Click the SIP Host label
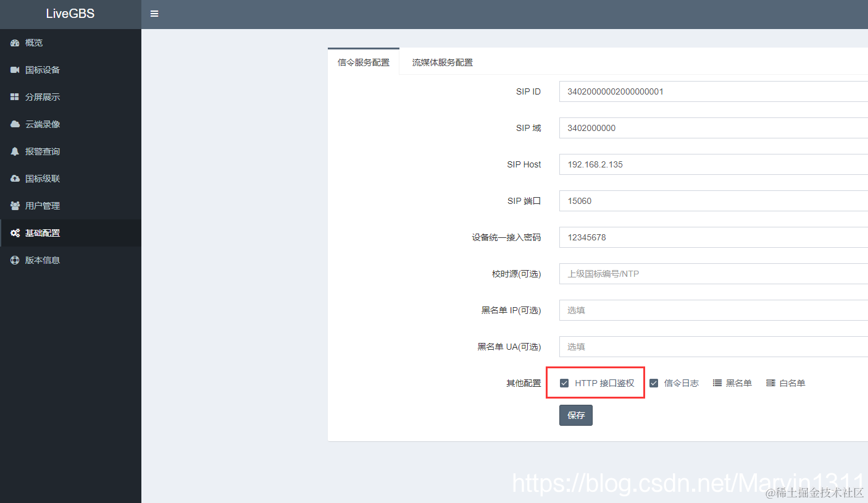 (524, 164)
